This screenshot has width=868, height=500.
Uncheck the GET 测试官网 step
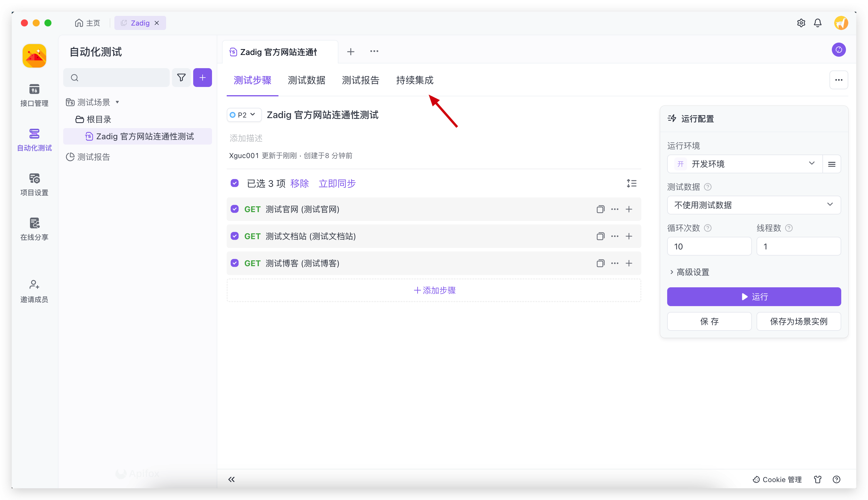(x=234, y=209)
